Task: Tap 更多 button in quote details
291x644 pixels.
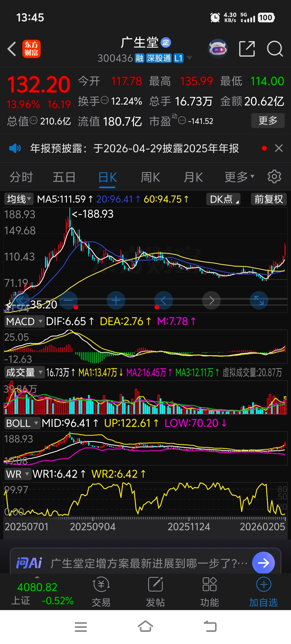Action: pyautogui.click(x=268, y=120)
